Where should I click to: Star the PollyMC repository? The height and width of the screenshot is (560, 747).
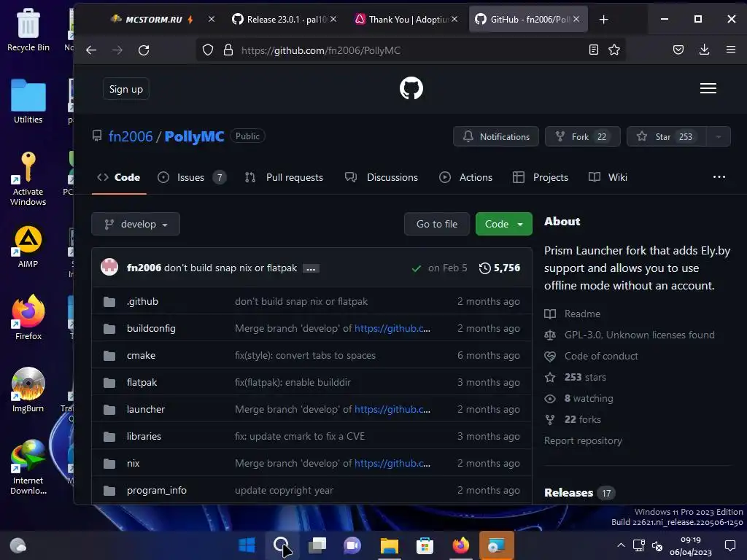coord(667,136)
